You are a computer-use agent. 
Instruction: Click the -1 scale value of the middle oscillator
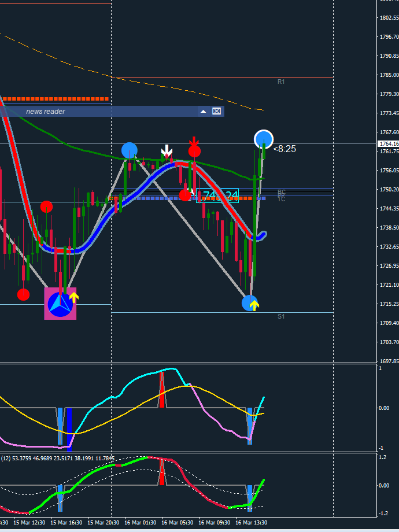pyautogui.click(x=380, y=448)
